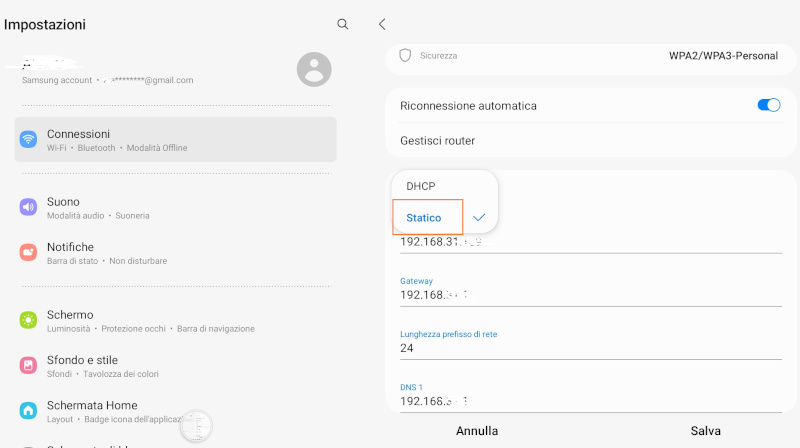The width and height of the screenshot is (800, 448).
Task: Click the Gateway address field
Action: tap(590, 295)
